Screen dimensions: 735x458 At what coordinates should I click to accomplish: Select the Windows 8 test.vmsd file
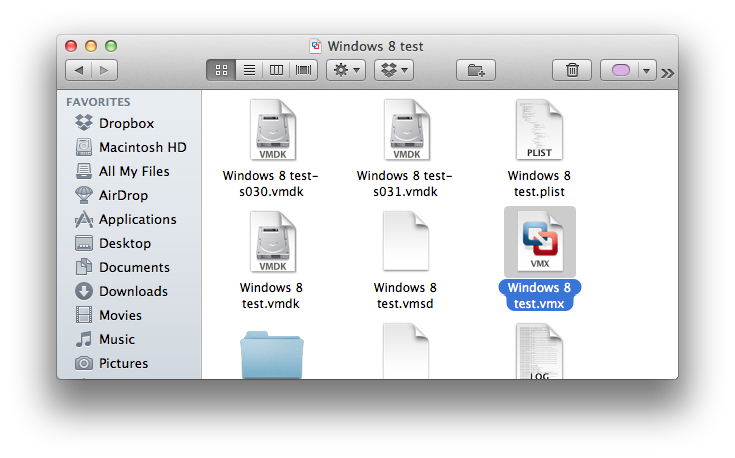tap(406, 243)
